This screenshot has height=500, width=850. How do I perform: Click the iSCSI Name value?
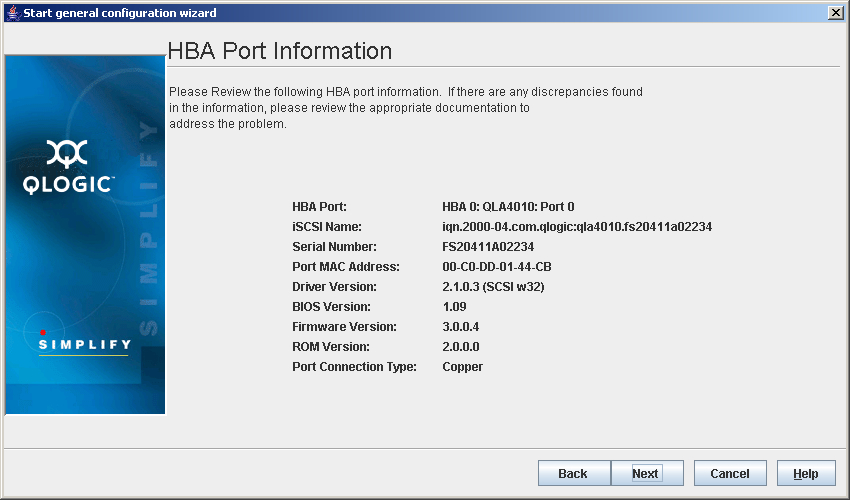coord(576,227)
